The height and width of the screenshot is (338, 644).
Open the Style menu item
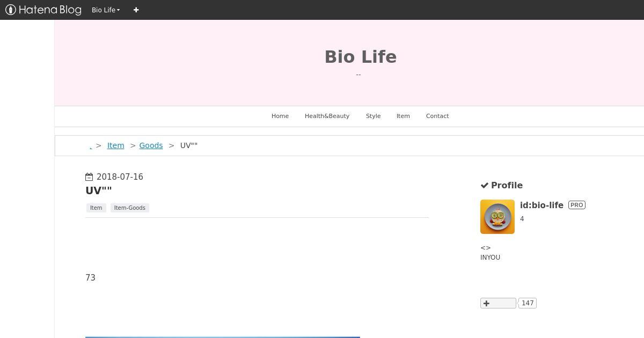pyautogui.click(x=373, y=116)
